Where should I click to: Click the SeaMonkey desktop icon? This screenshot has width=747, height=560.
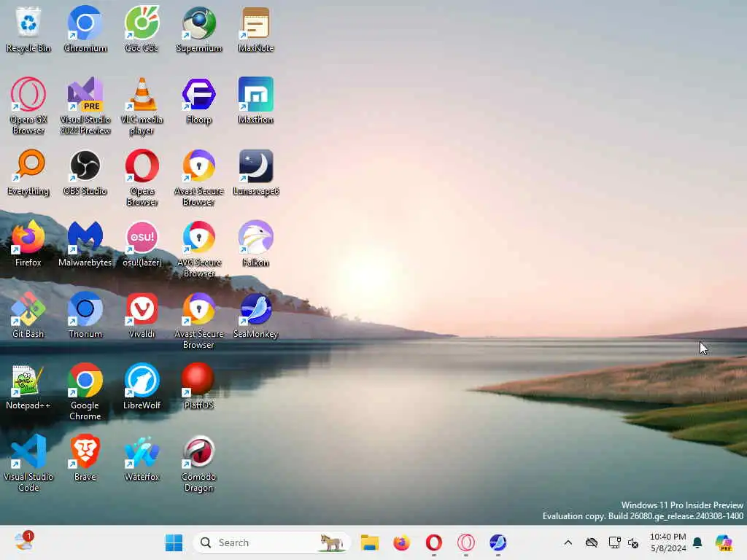[256, 315]
